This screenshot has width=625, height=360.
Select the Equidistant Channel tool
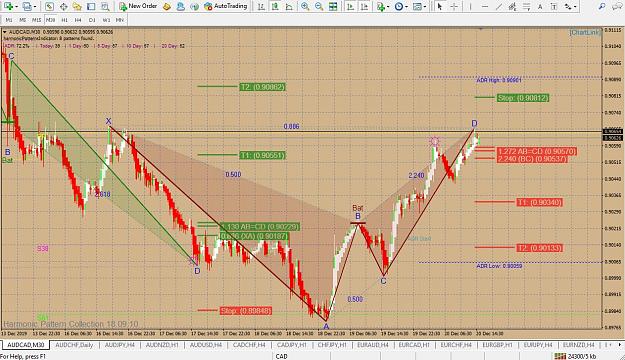[x=513, y=6]
